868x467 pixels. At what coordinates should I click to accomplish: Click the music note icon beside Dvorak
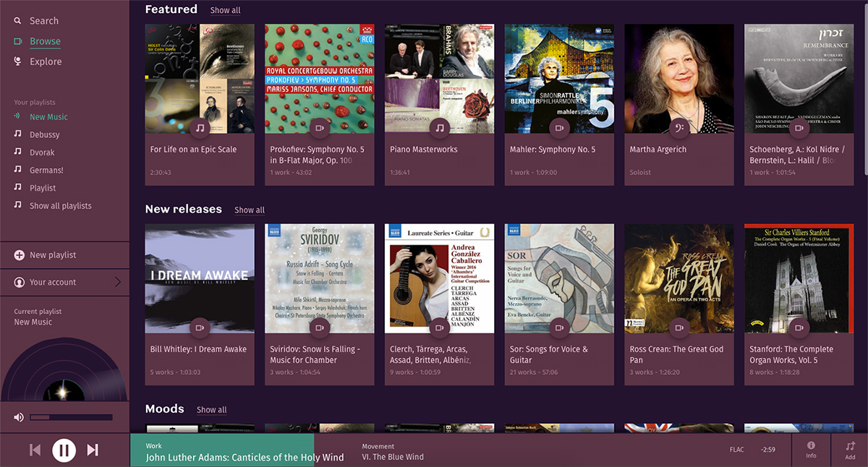18,152
